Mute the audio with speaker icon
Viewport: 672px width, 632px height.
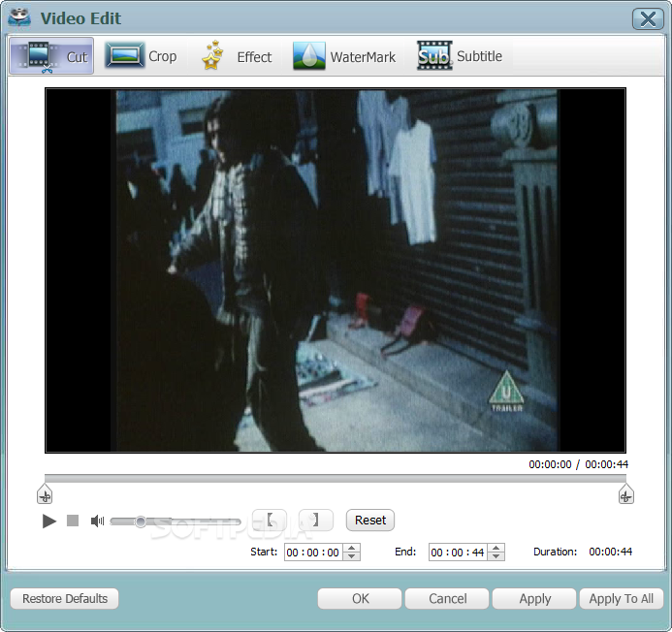point(97,521)
